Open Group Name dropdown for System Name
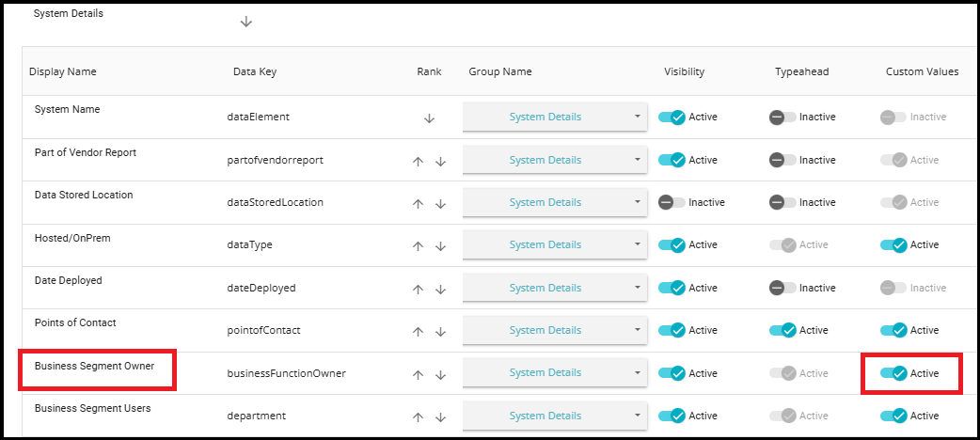Image resolution: width=980 pixels, height=440 pixels. click(x=554, y=118)
